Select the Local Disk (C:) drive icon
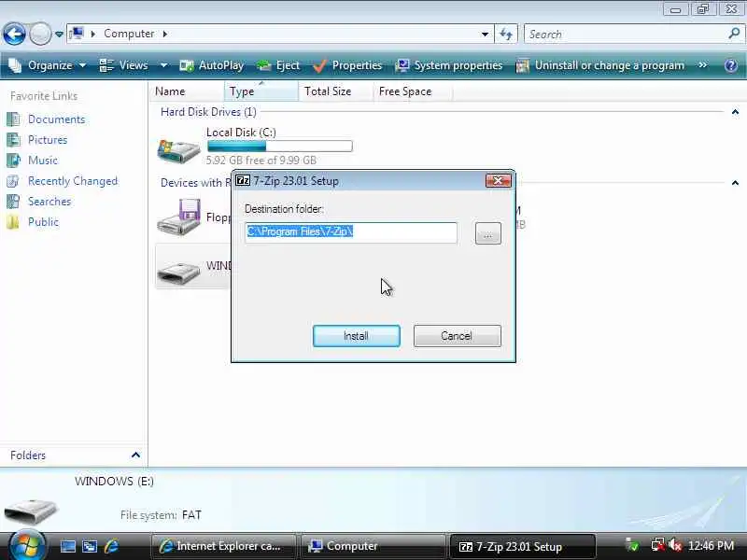 click(178, 150)
